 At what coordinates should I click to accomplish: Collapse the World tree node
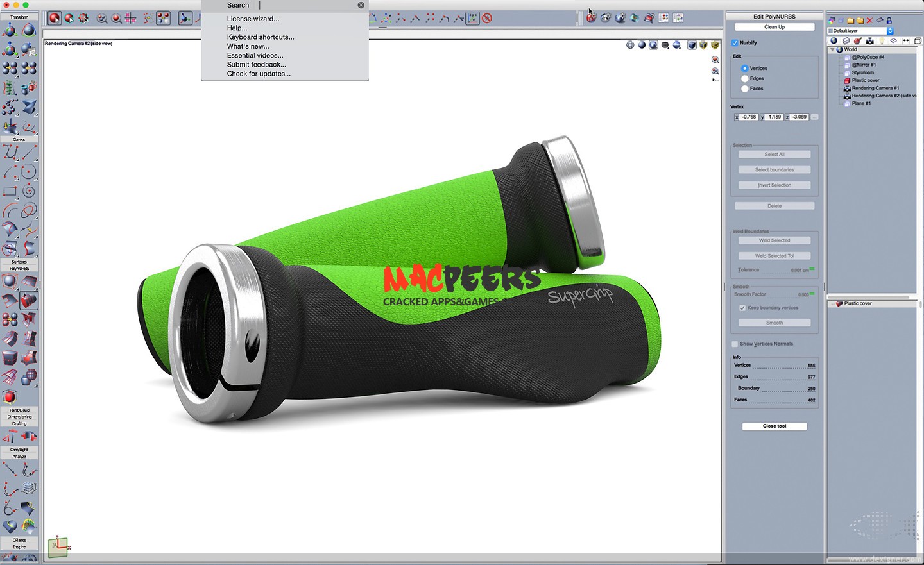[832, 49]
